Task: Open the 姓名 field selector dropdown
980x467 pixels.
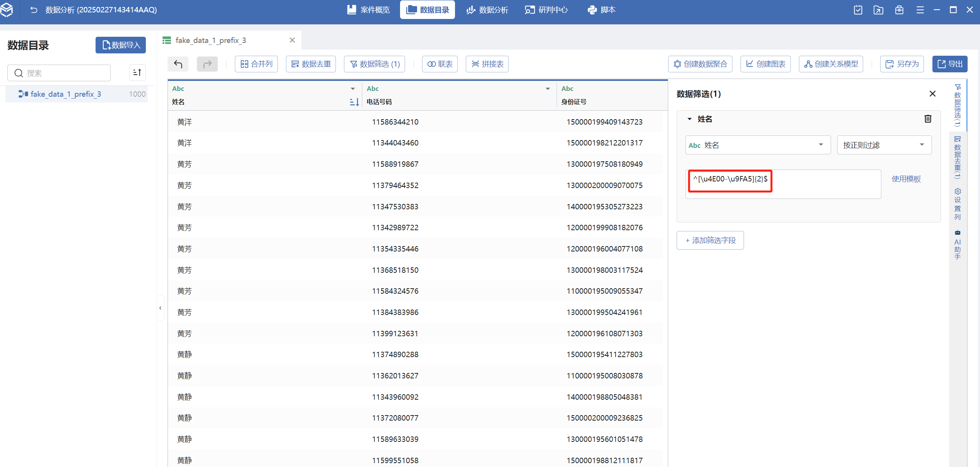Action: pos(758,145)
